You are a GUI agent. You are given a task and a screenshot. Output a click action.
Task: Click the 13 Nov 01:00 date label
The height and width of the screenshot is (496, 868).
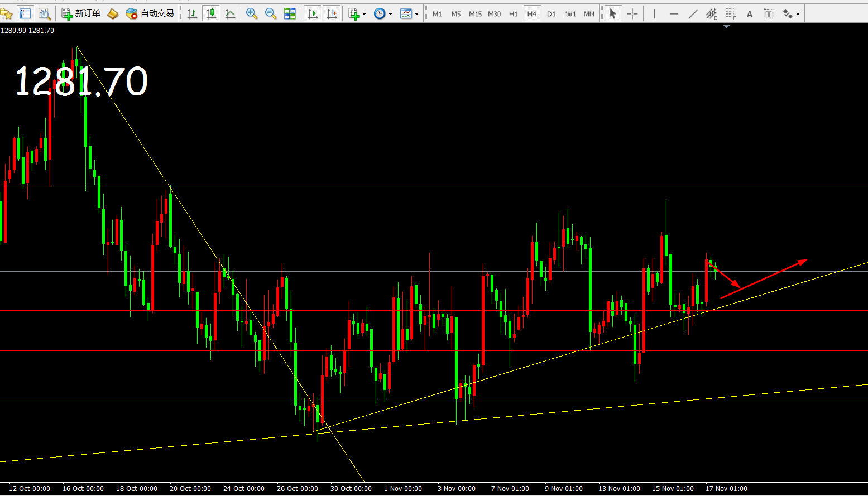[619, 489]
